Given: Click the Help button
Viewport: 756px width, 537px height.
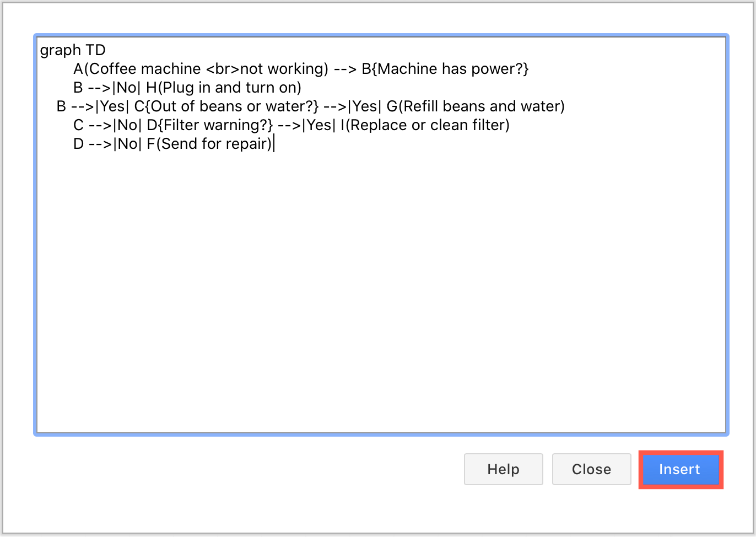Looking at the screenshot, I should tap(503, 469).
